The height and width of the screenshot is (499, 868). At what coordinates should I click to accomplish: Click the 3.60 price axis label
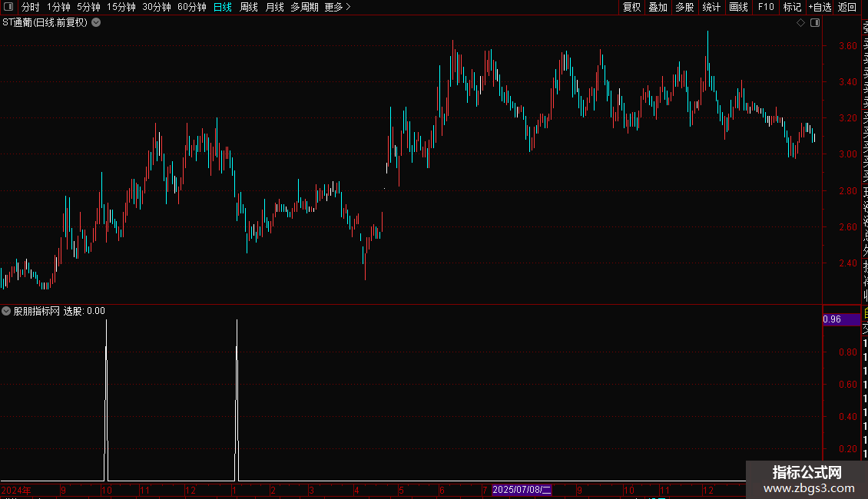847,46
